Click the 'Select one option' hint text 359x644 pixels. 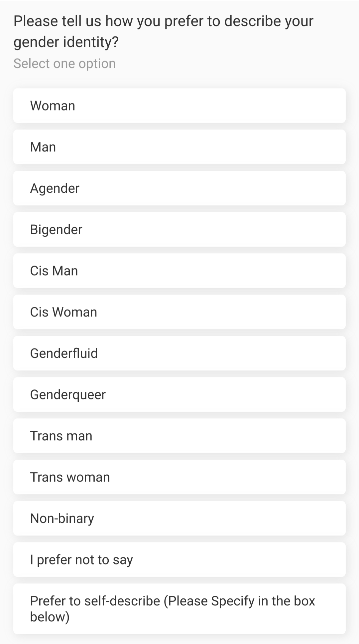[x=64, y=64]
